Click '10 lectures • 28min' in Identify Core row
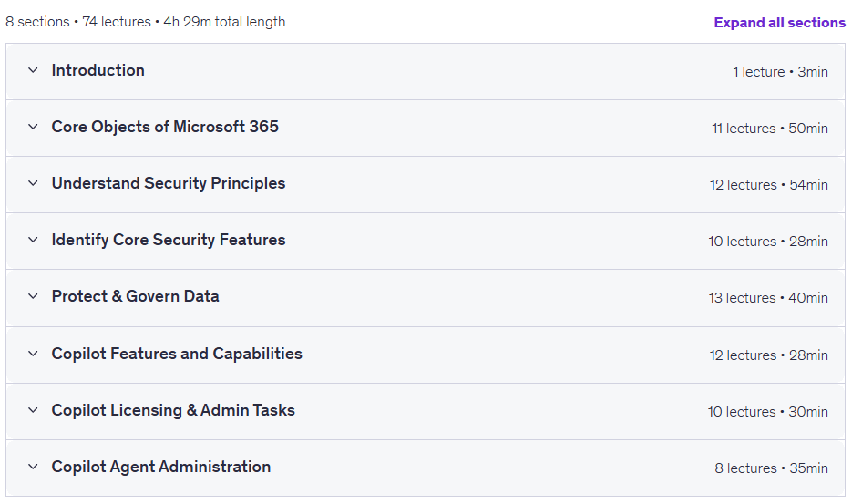 pos(768,242)
